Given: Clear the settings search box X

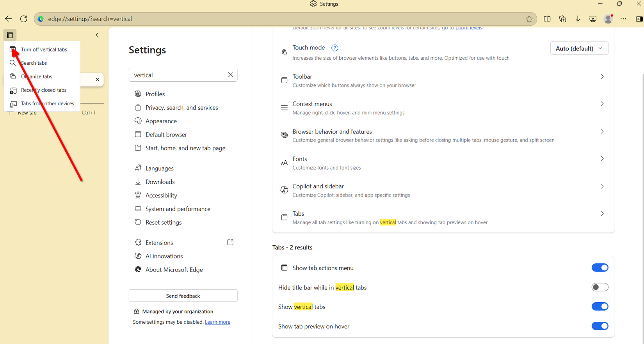Looking at the screenshot, I should [x=230, y=75].
